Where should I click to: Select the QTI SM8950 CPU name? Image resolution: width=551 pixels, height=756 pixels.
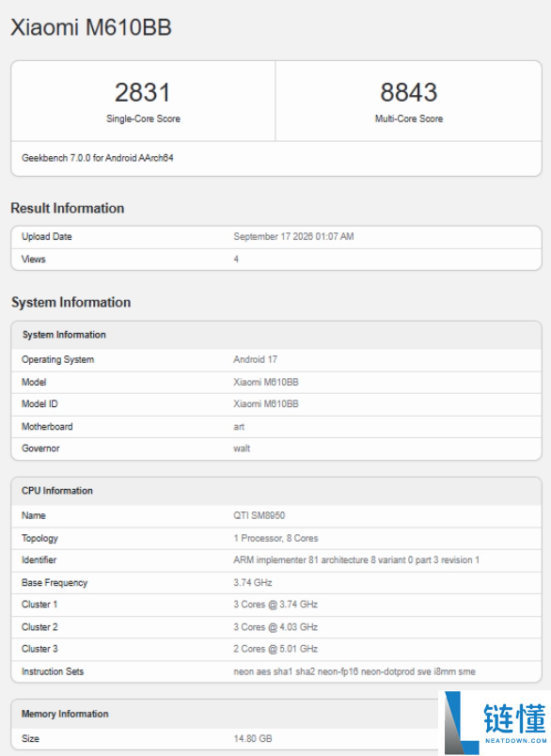[x=259, y=515]
